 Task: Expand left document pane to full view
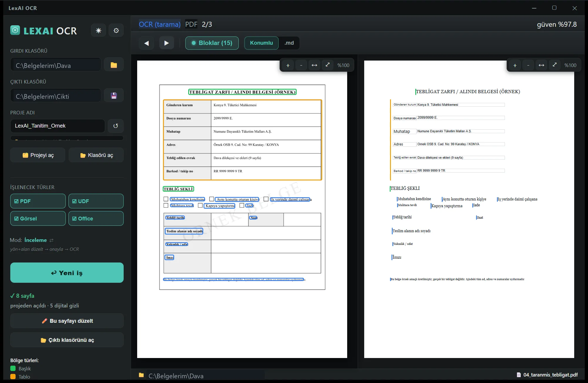[328, 65]
